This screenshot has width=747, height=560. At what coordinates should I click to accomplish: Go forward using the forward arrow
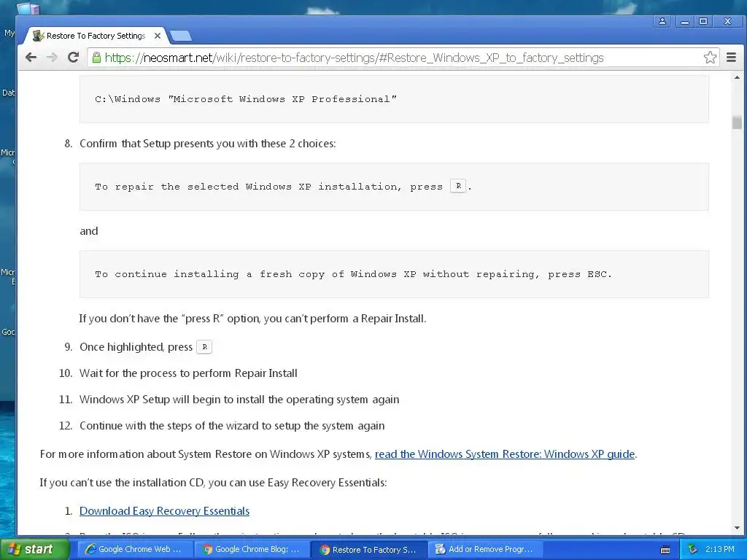(52, 58)
